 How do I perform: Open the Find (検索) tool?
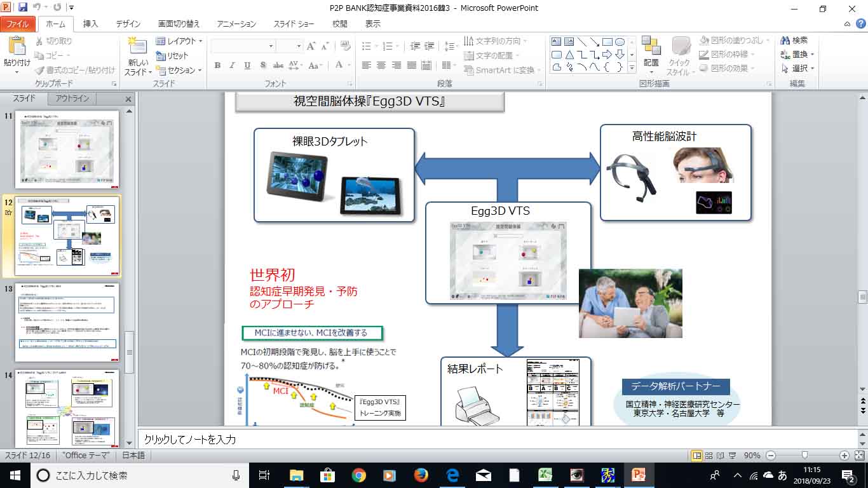tap(794, 41)
